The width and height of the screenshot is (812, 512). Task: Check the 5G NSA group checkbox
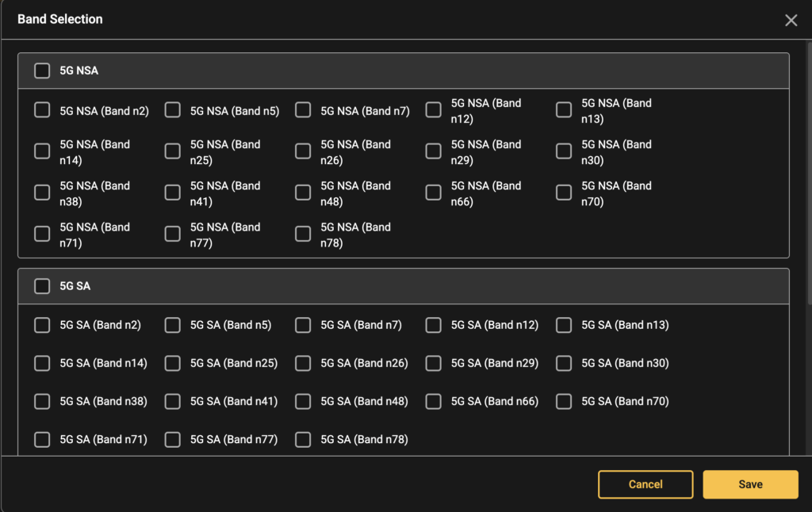42,71
